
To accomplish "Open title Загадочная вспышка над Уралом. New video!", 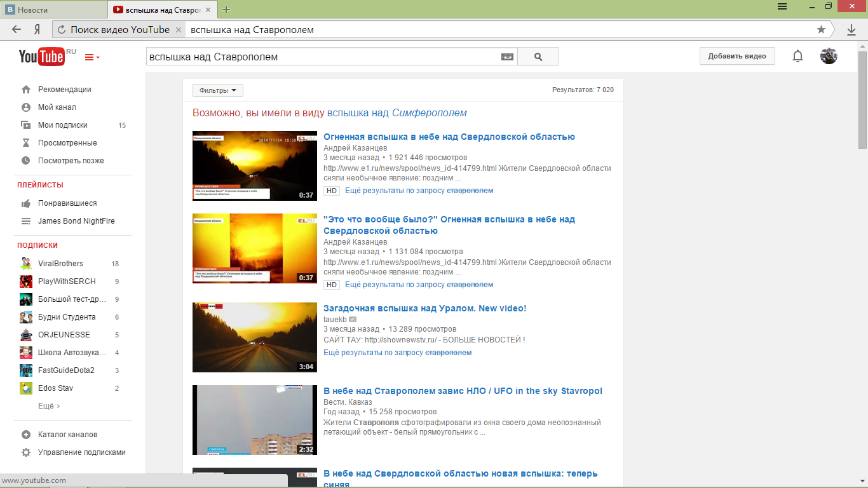I will click(x=425, y=308).
